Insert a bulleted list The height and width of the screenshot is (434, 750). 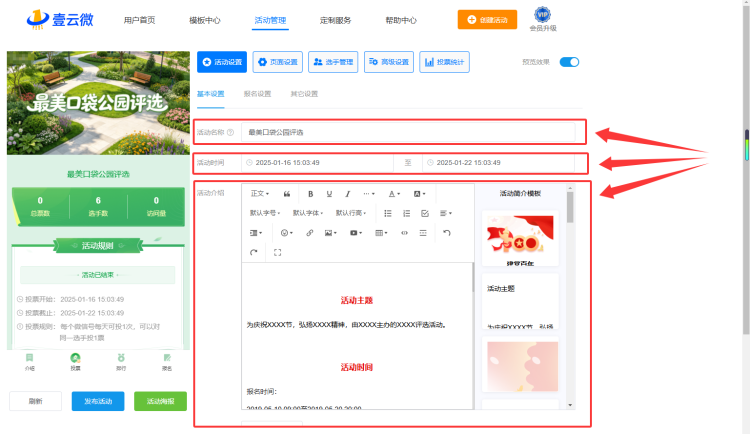[388, 213]
